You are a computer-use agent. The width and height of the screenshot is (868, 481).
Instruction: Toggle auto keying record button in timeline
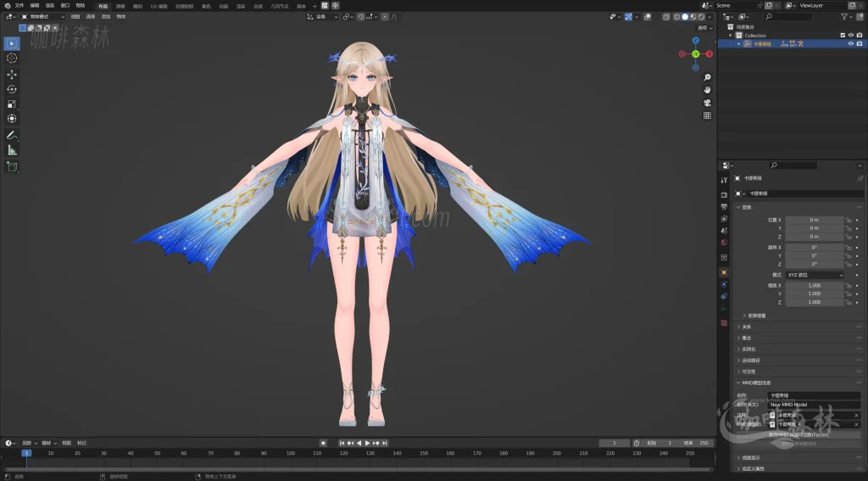[323, 444]
